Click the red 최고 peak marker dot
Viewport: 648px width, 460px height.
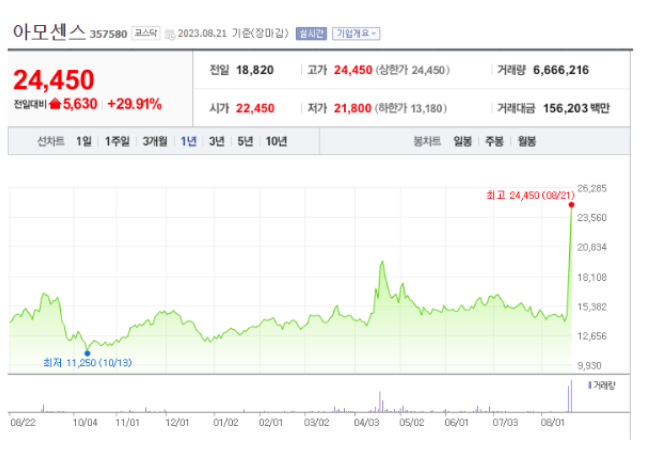572,205
